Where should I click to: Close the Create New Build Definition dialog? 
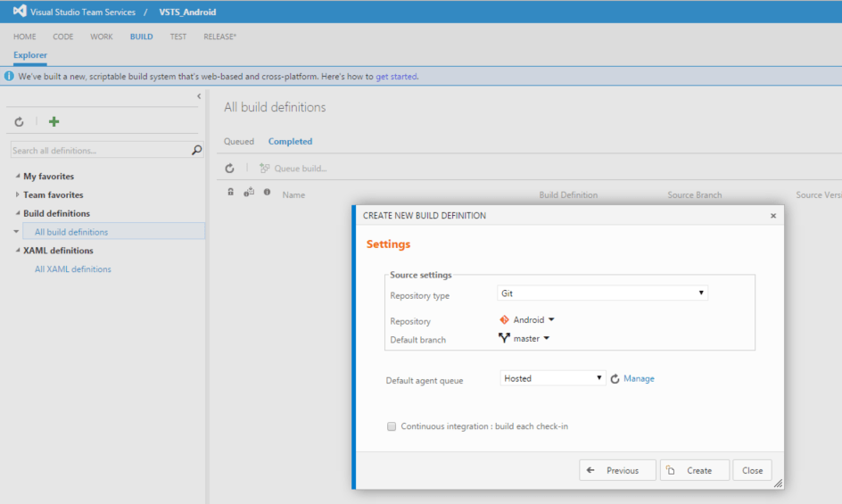click(x=772, y=216)
